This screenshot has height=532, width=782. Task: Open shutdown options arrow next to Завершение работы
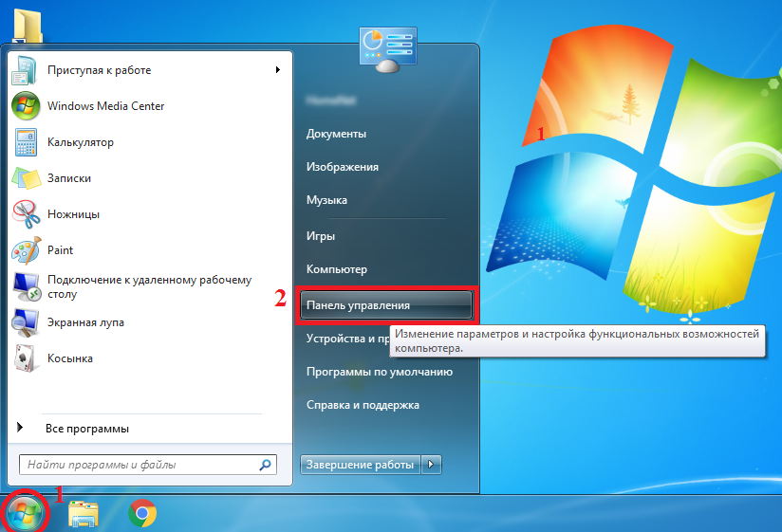[432, 465]
